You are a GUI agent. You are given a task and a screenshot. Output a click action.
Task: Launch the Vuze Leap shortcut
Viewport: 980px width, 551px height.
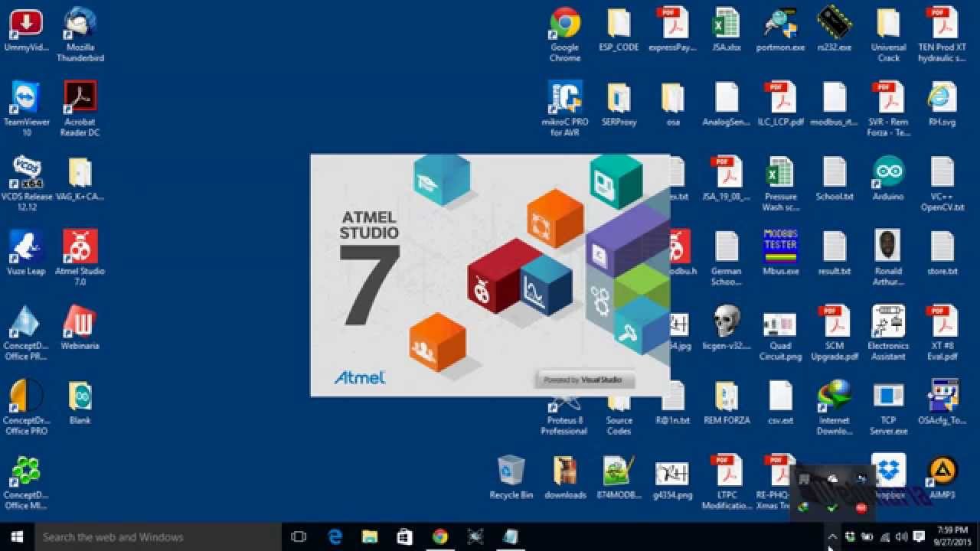click(26, 253)
